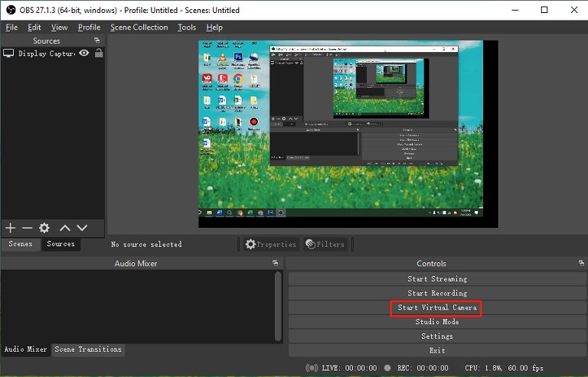Open the Help menu
Viewport: 588px width, 377px height.
[x=214, y=28]
